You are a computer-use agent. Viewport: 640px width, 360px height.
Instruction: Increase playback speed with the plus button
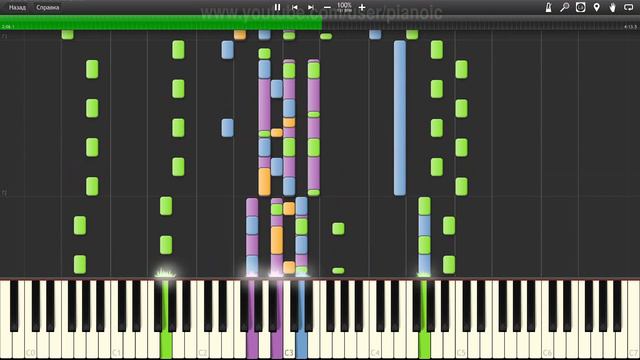click(362, 7)
